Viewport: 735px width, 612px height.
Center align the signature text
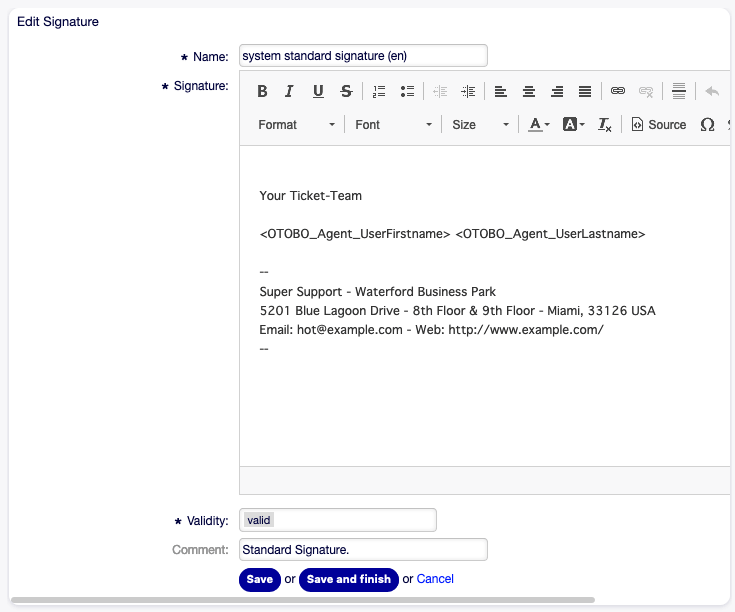pos(529,91)
